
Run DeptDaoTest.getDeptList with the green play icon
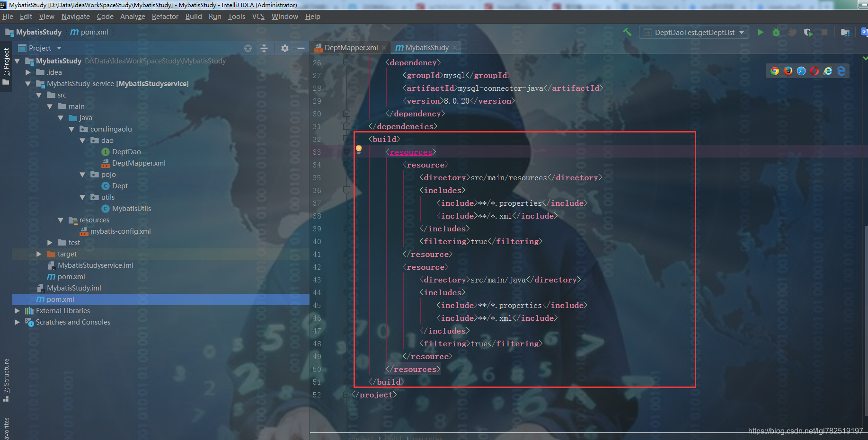[x=760, y=32]
